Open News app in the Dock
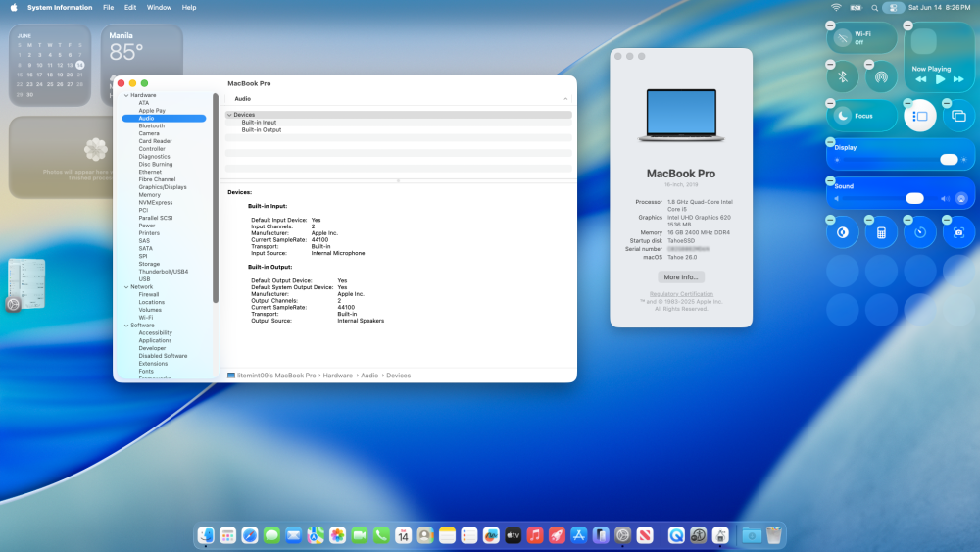980x552 pixels. click(x=645, y=535)
